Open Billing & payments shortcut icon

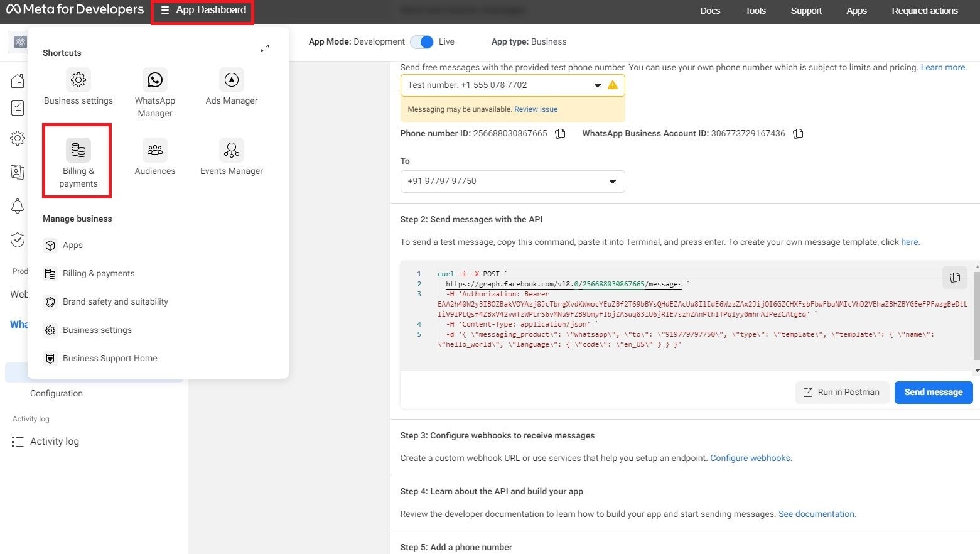coord(78,150)
